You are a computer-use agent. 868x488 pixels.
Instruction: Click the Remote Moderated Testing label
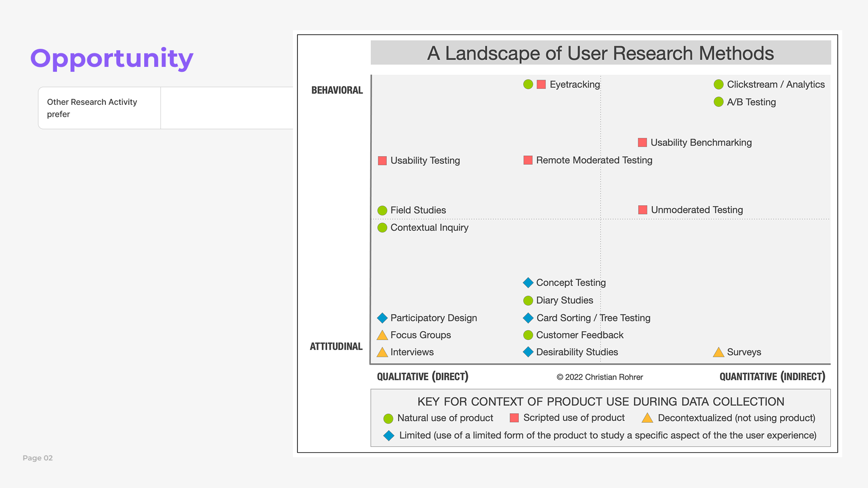click(594, 160)
